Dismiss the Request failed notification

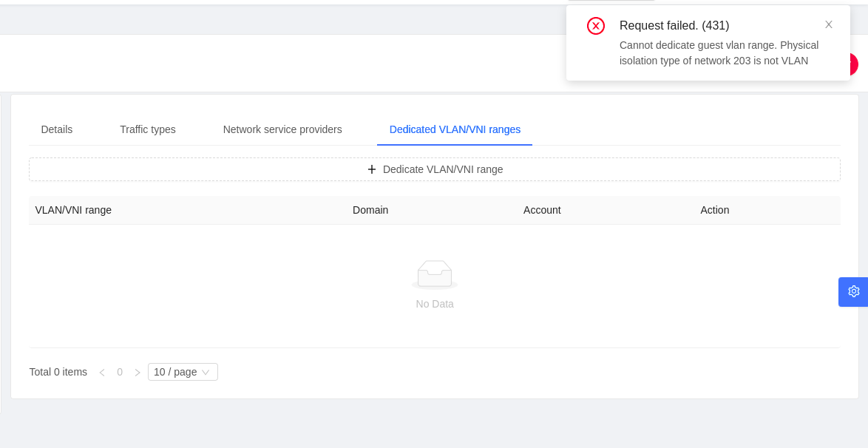coord(829,24)
